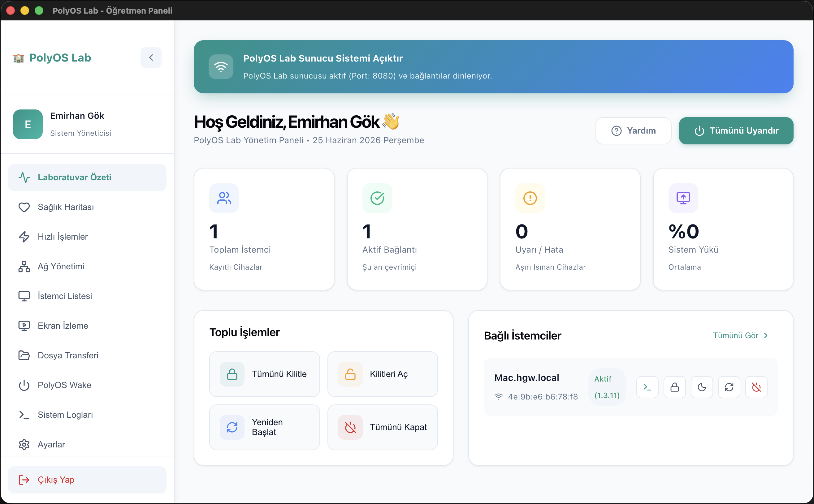Open help with the Yardım button
The height and width of the screenshot is (504, 814).
[x=633, y=131]
